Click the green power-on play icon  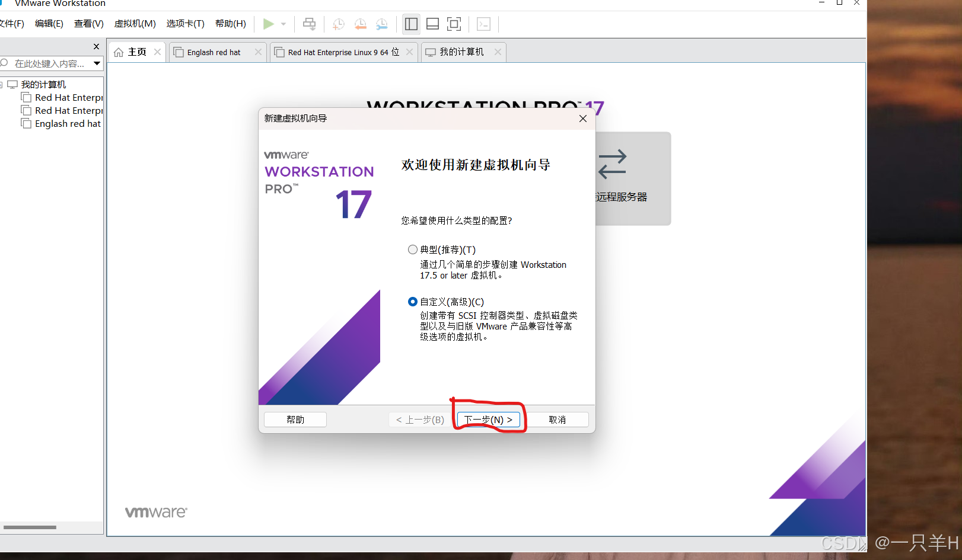tap(269, 24)
